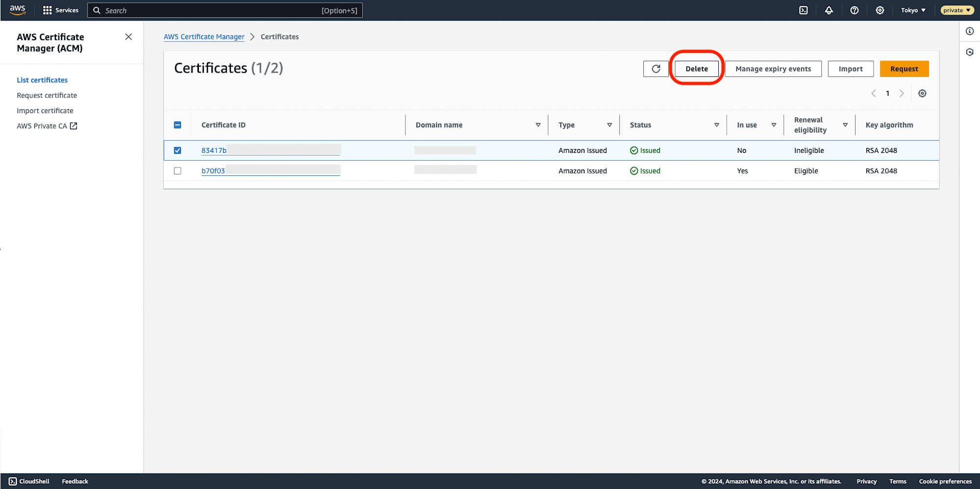Screen dimensions: 980x489
Task: Select Request certificate in sidebar
Action: (47, 95)
